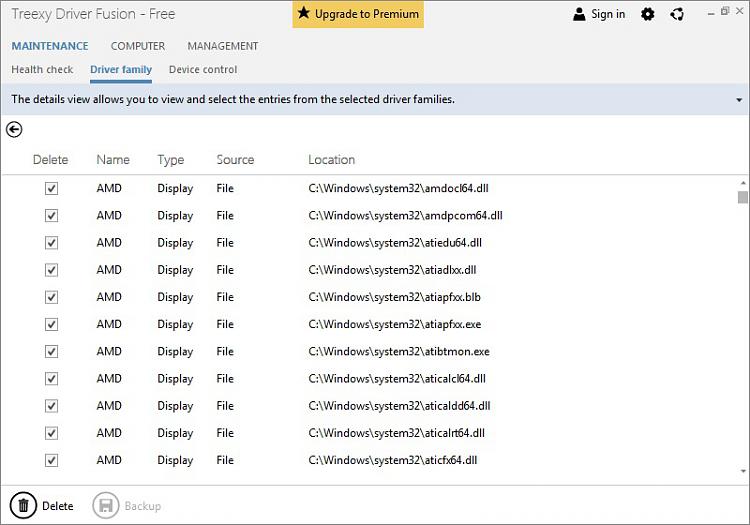The image size is (750, 525).
Task: Click the scrollbar up arrow
Action: click(743, 183)
